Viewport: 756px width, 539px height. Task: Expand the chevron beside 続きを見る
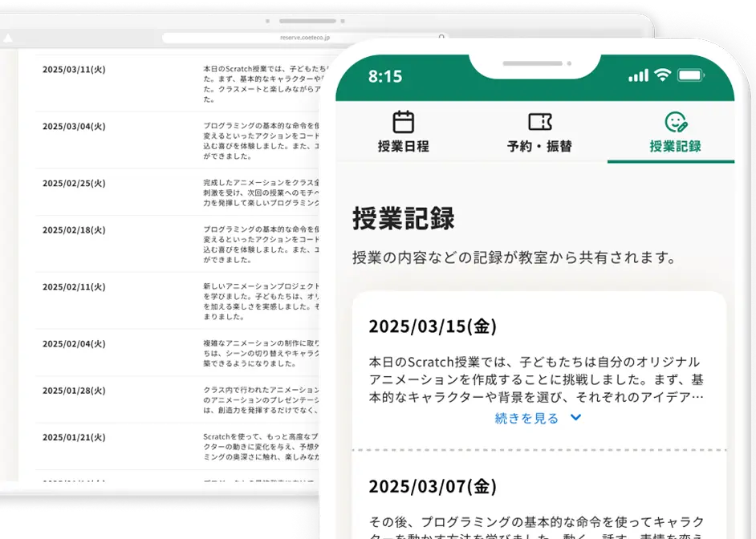[x=575, y=417]
